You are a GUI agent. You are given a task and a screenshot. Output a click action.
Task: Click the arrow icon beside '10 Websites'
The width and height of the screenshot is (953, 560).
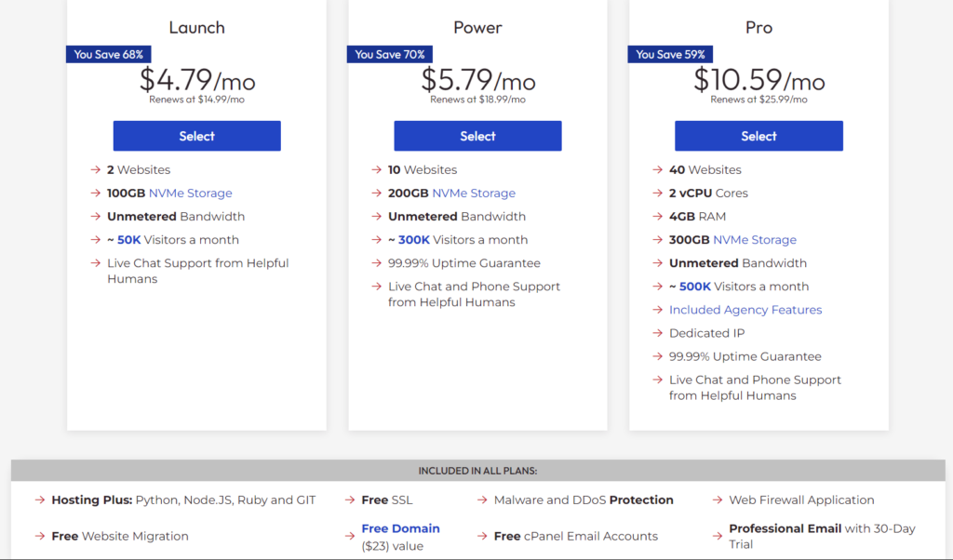point(376,169)
